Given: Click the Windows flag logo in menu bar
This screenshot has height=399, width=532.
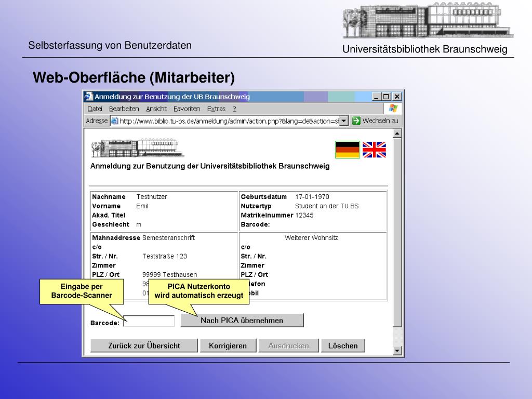Looking at the screenshot, I should tap(393, 108).
